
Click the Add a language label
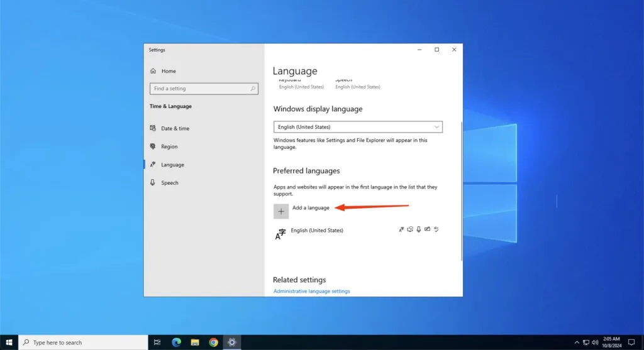click(x=311, y=207)
